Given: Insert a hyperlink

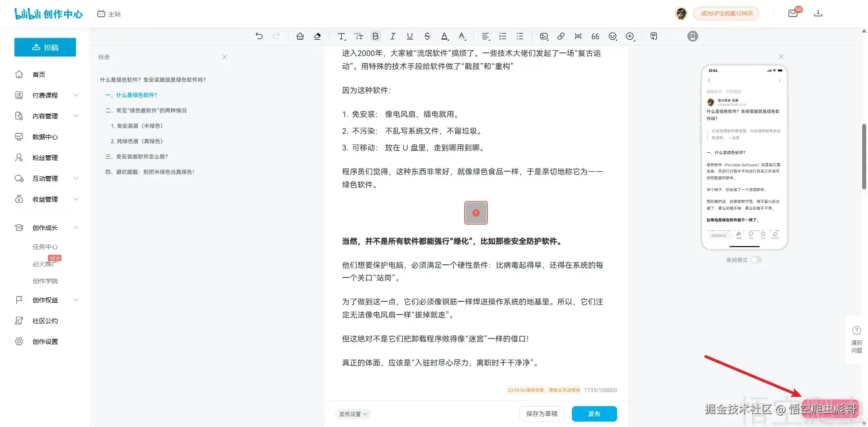Looking at the screenshot, I should [561, 36].
